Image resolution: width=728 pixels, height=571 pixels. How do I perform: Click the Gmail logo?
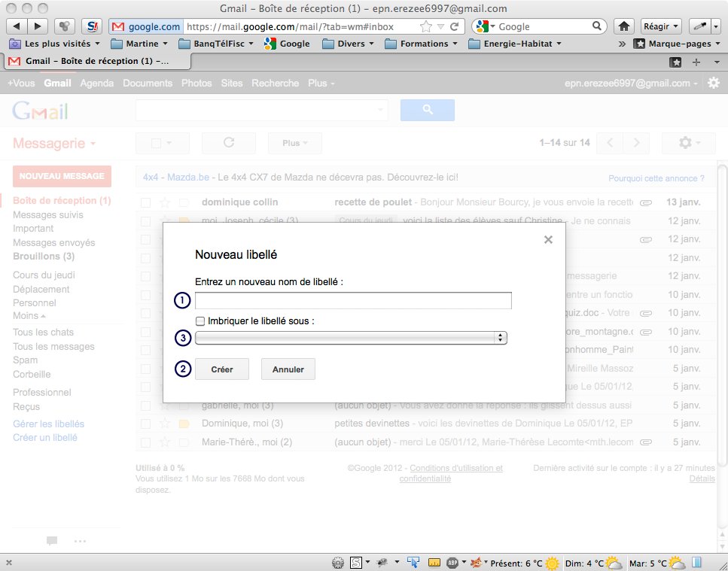(41, 111)
